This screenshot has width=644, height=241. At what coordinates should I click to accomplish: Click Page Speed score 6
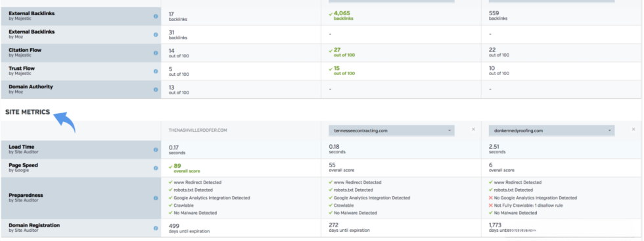[x=501, y=167]
